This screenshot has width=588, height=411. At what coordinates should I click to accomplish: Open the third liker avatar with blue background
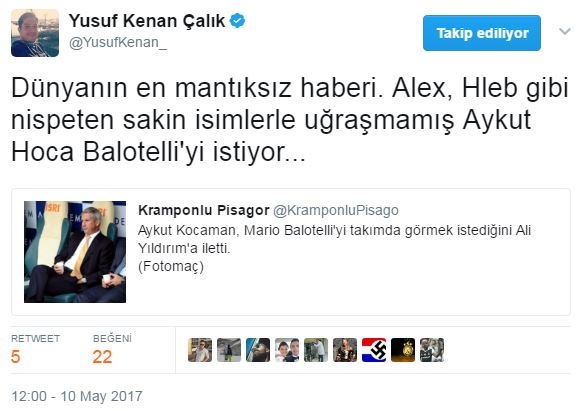pos(258,350)
